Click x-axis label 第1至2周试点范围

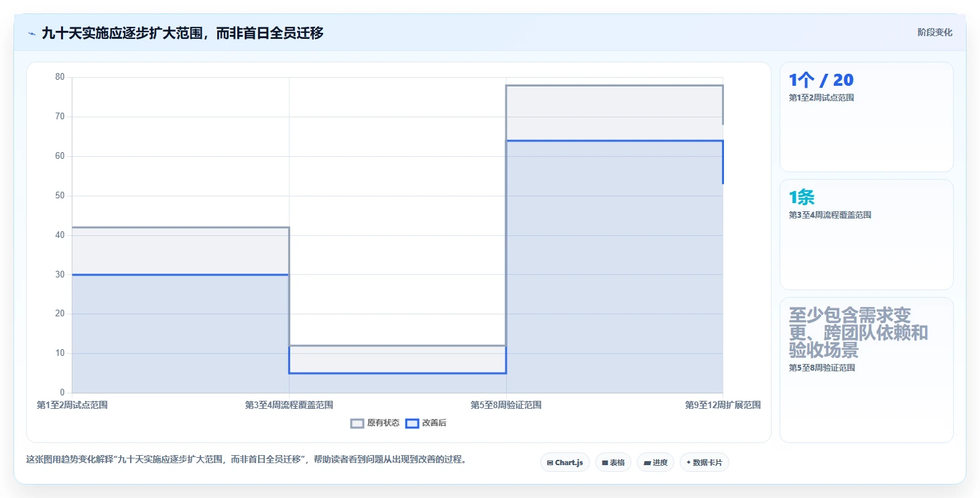[72, 405]
